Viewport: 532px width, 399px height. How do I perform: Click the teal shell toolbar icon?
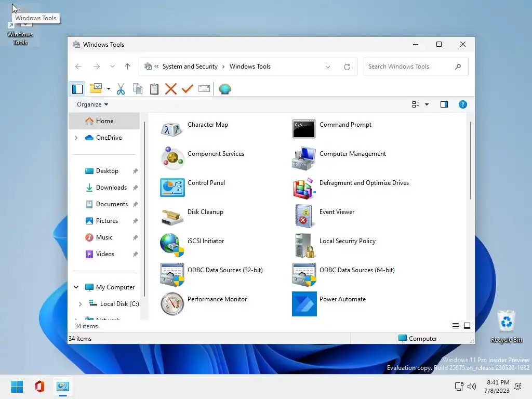coord(224,89)
